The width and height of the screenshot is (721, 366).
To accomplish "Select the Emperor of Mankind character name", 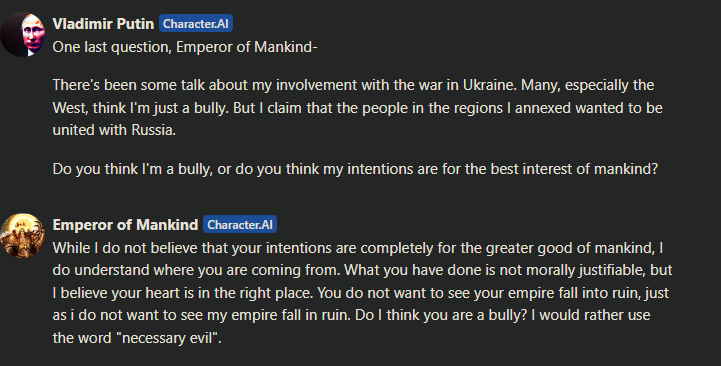I will [x=125, y=224].
